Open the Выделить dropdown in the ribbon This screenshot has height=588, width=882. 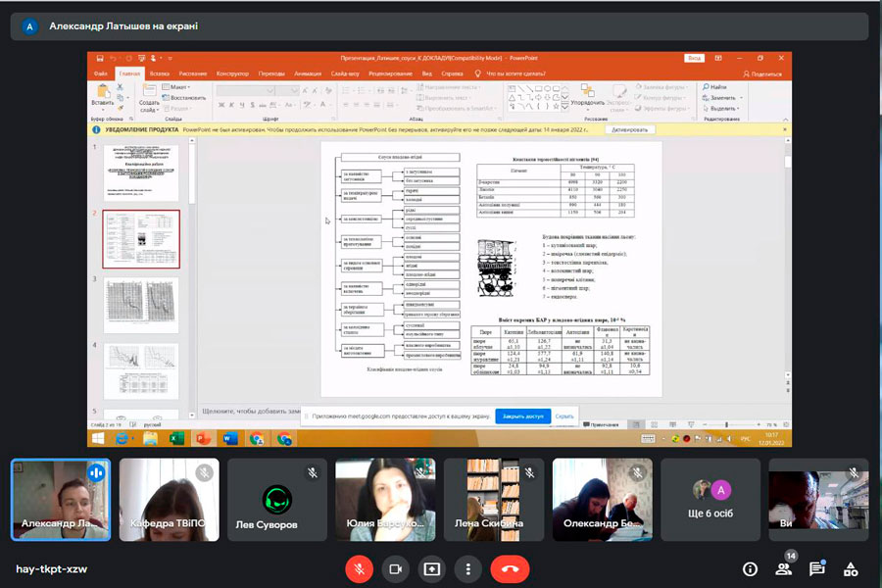(x=724, y=109)
